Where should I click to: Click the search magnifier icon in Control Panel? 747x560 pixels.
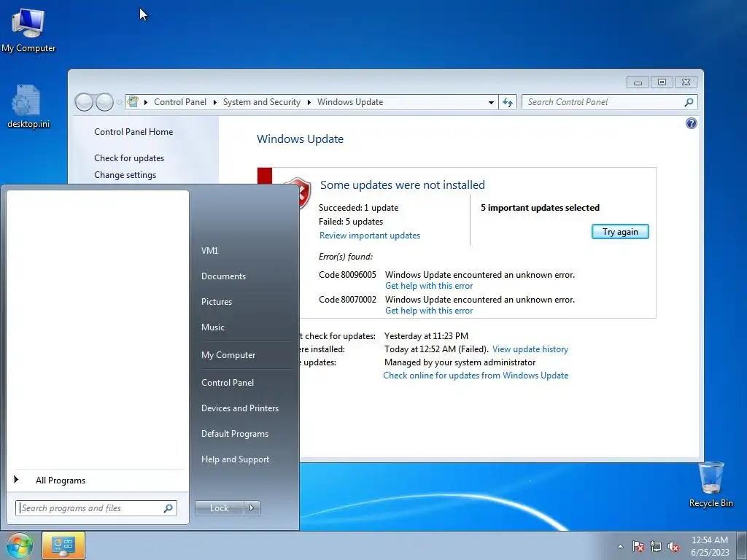point(689,102)
